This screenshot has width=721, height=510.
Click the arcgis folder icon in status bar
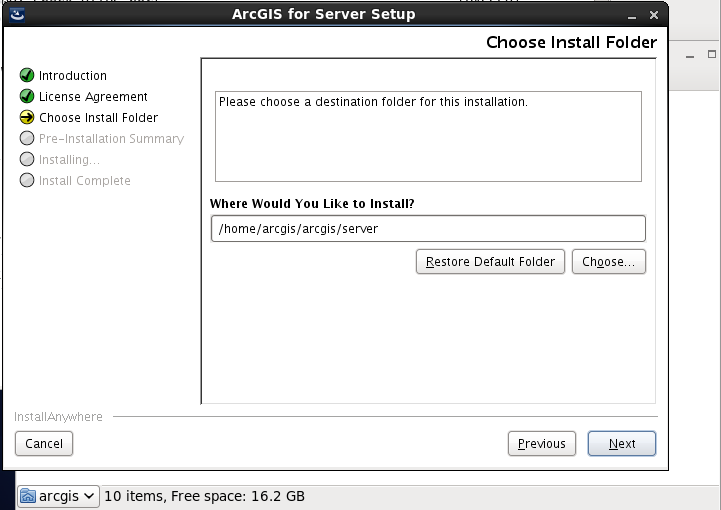tap(28, 496)
